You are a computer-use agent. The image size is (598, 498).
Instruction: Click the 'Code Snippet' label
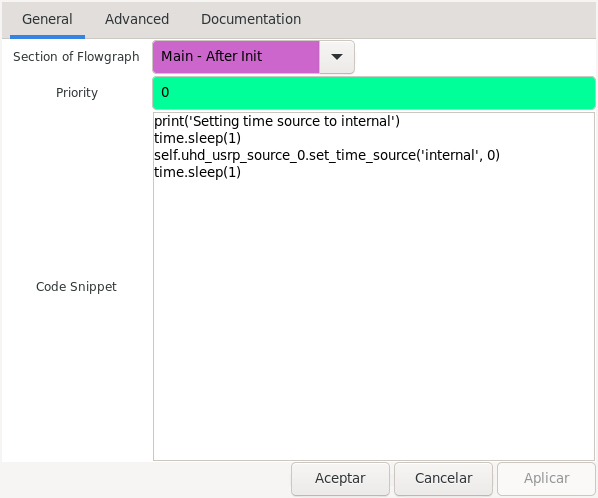[x=76, y=287]
